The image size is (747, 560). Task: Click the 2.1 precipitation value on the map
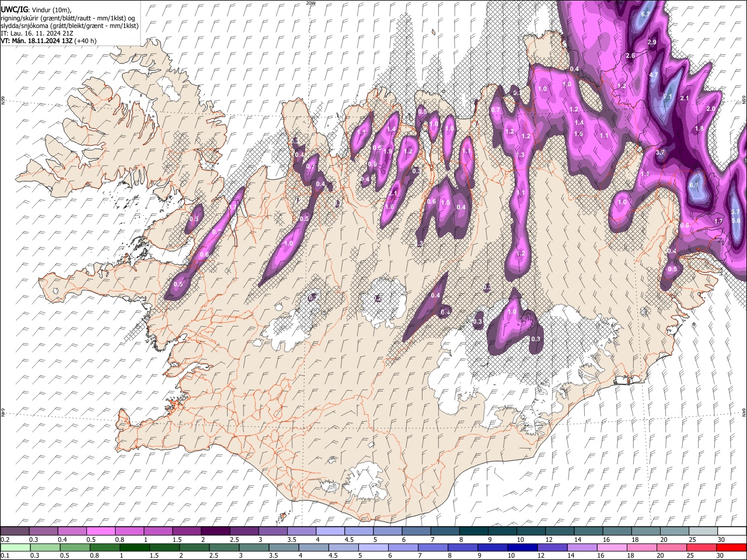(x=685, y=98)
